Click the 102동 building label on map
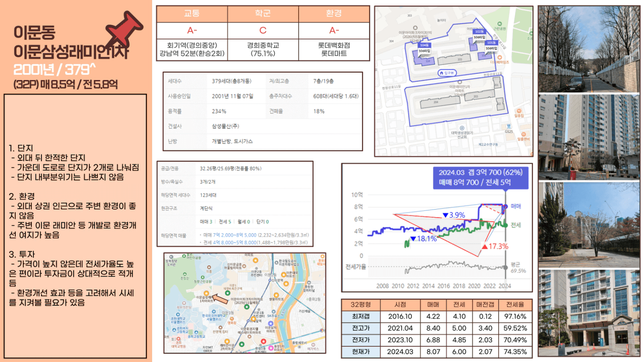Viewport: 644px width, 362px height. tap(480, 32)
